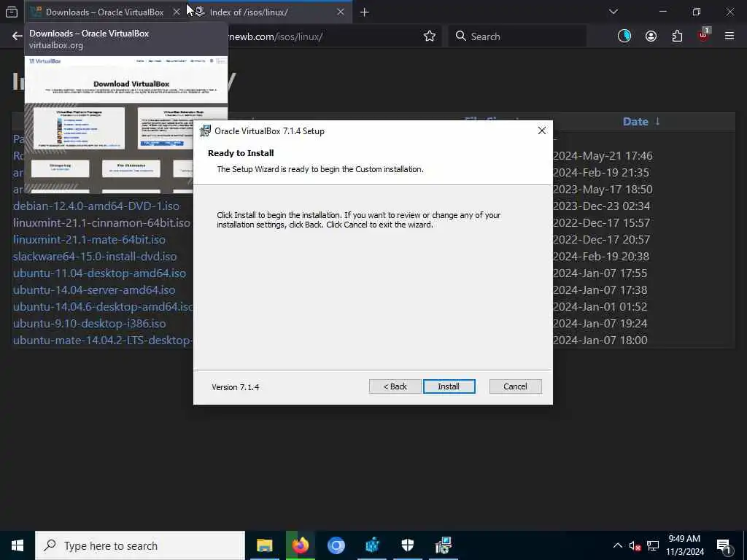
Task: Open Firefox from the taskbar
Action: [300, 545]
